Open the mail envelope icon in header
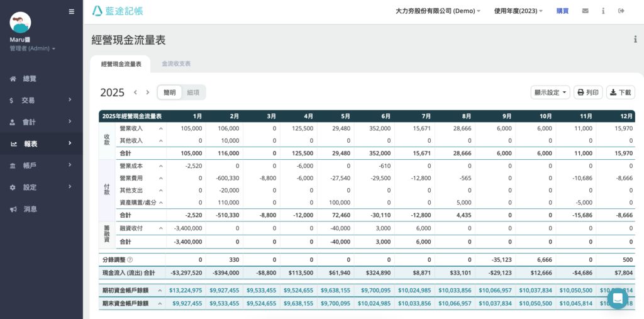The width and height of the screenshot is (644, 319). [586, 11]
